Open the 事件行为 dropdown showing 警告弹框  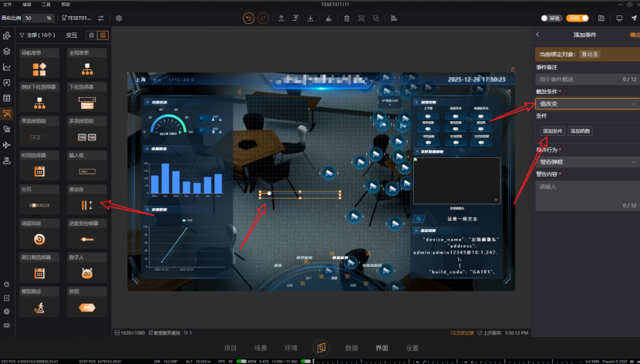[587, 162]
